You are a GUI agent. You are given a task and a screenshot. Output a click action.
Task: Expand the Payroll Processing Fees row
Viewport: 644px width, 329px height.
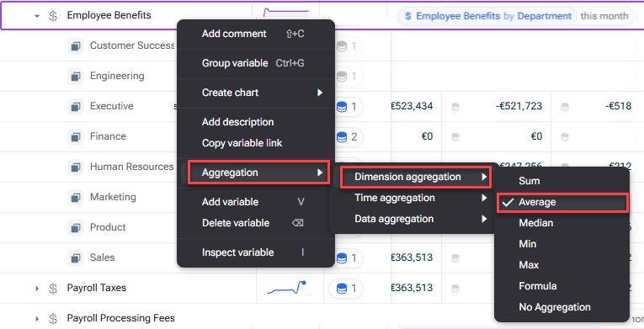pyautogui.click(x=37, y=319)
